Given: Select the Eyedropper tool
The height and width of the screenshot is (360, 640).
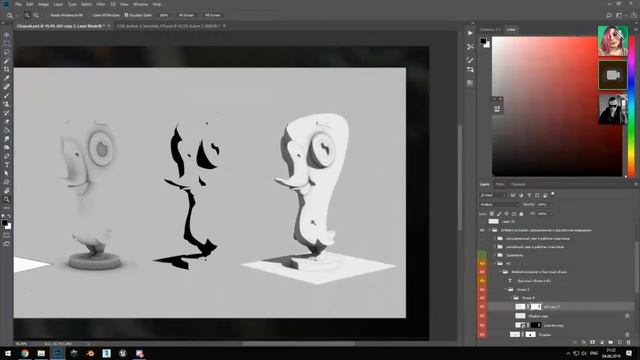Looking at the screenshot, I should click(x=7, y=78).
